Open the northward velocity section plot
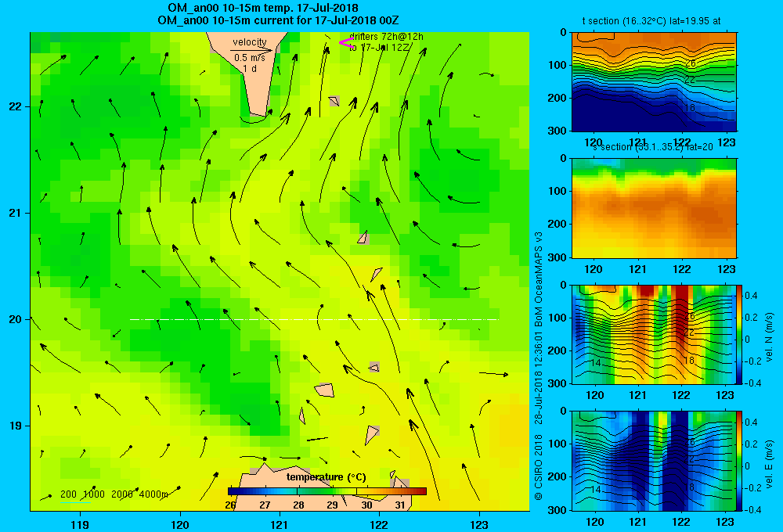This screenshot has height=532, width=783. click(x=654, y=334)
